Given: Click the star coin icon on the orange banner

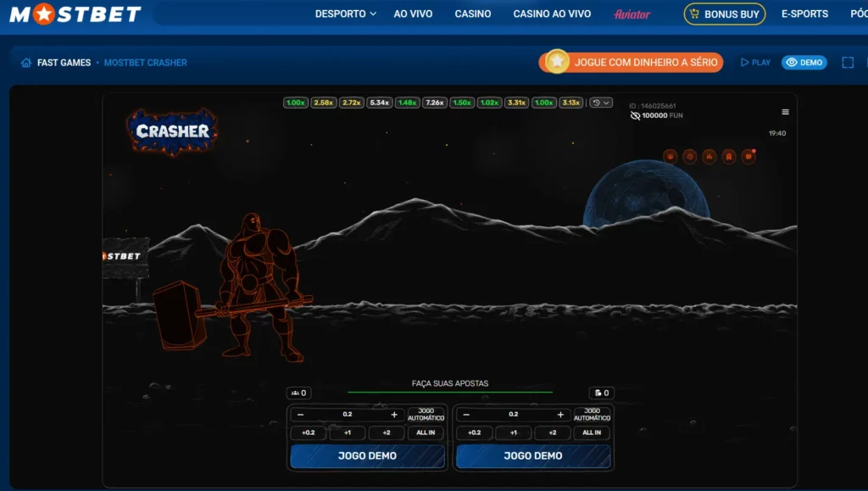Looking at the screenshot, I should tap(557, 62).
